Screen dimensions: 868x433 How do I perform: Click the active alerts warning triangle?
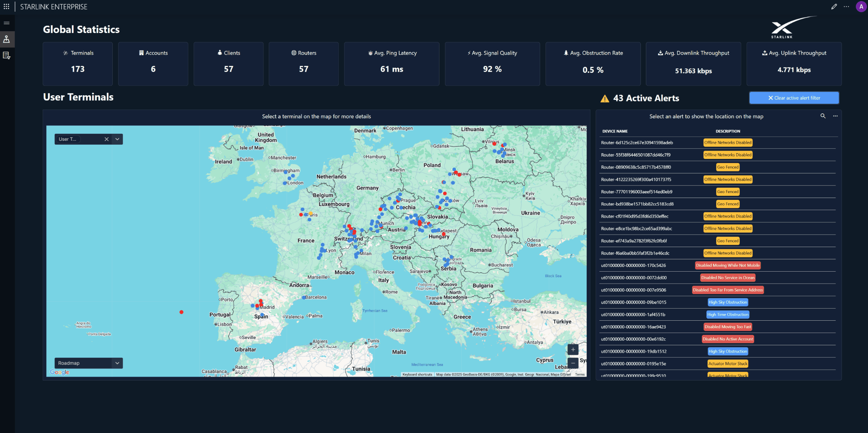pos(605,98)
